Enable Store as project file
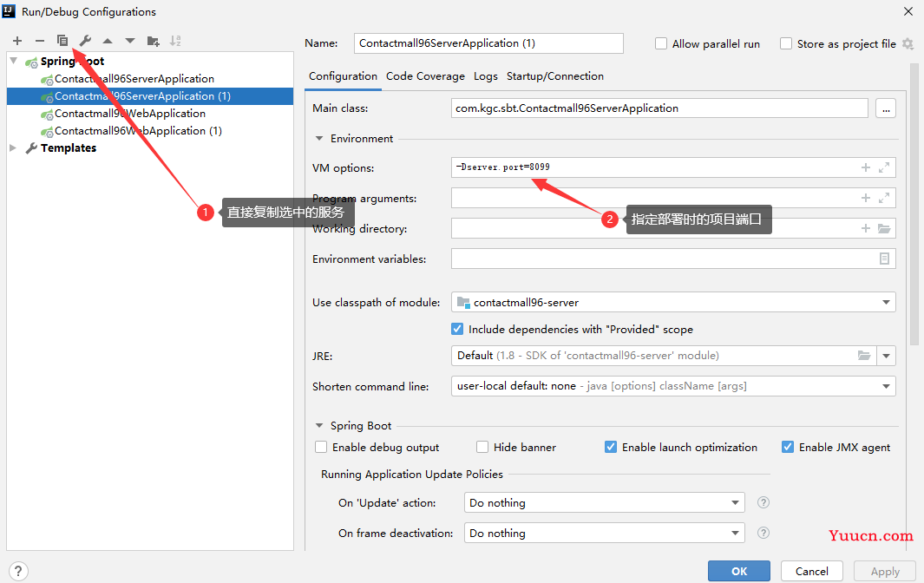 (786, 43)
